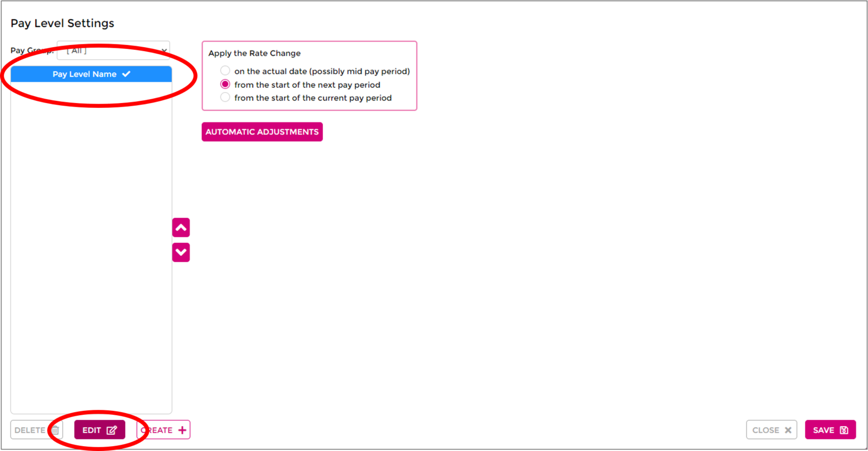Click the 'Apply the Rate Change' section title
Screen dimensions: 868x451
[x=254, y=53]
